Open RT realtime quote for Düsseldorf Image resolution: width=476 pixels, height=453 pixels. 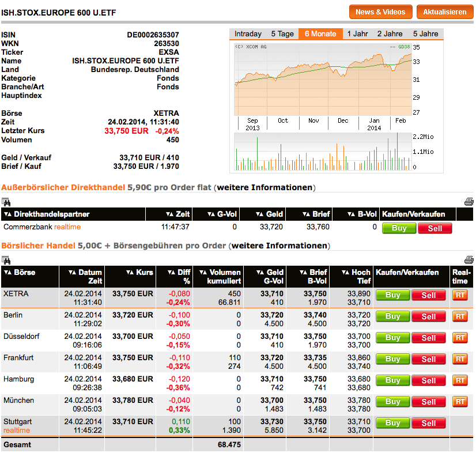(x=460, y=338)
